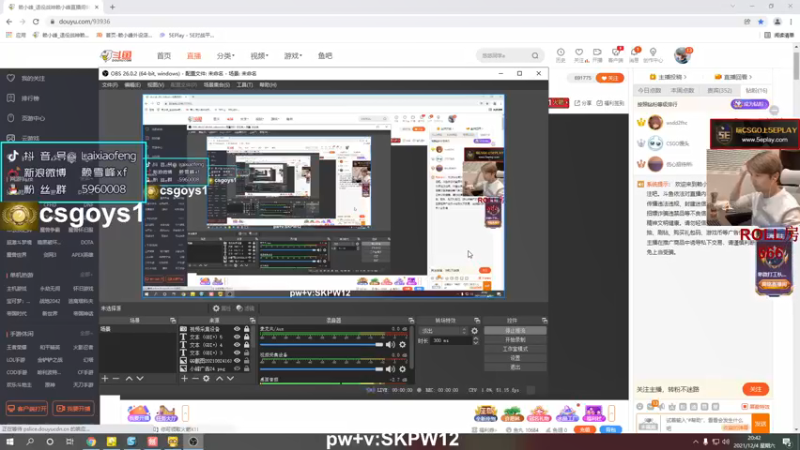Toggle visibility of video capture device source
The width and height of the screenshot is (800, 450).
(x=237, y=329)
